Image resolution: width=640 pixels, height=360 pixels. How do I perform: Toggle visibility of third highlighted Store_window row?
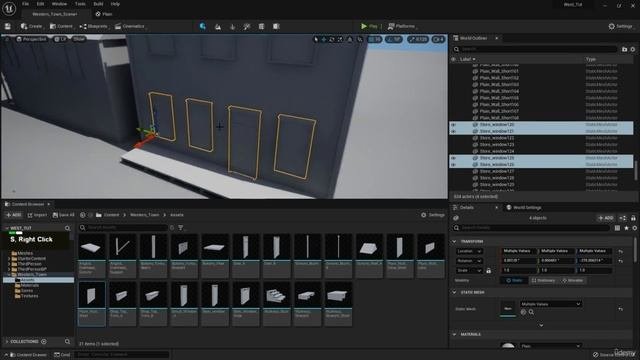click(x=453, y=158)
